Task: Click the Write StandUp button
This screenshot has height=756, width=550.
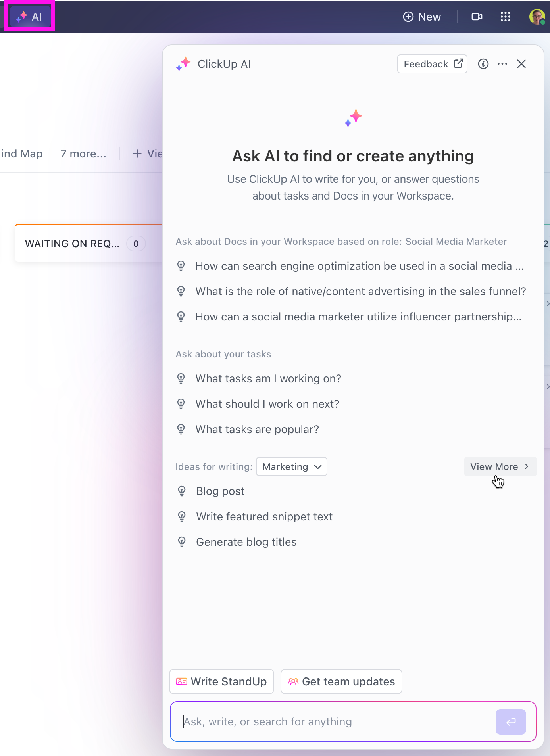Action: point(221,681)
